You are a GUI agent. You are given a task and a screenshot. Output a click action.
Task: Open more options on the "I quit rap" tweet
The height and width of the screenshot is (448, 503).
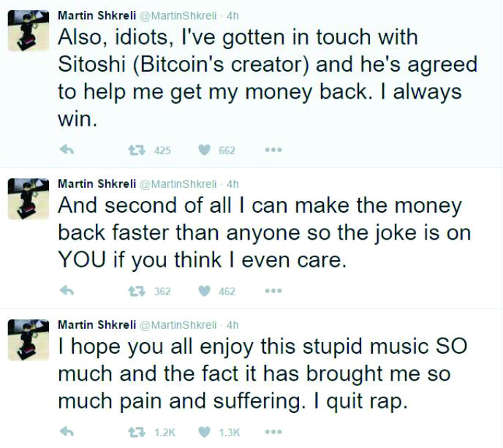coord(273,432)
